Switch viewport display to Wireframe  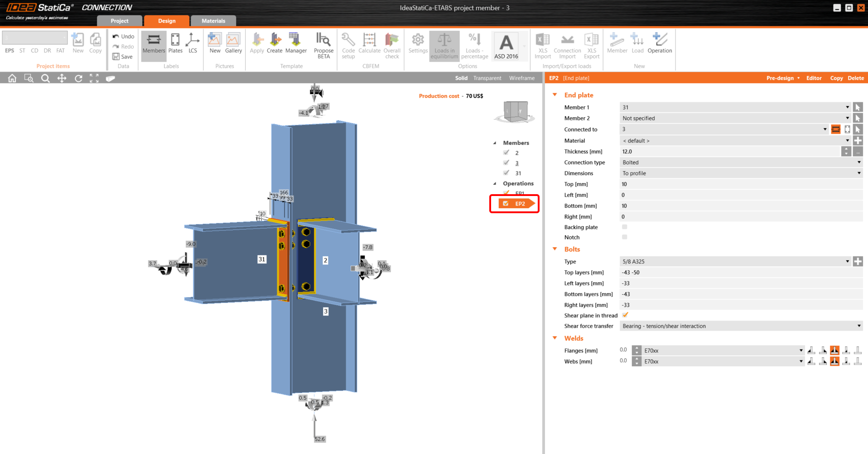coord(521,78)
